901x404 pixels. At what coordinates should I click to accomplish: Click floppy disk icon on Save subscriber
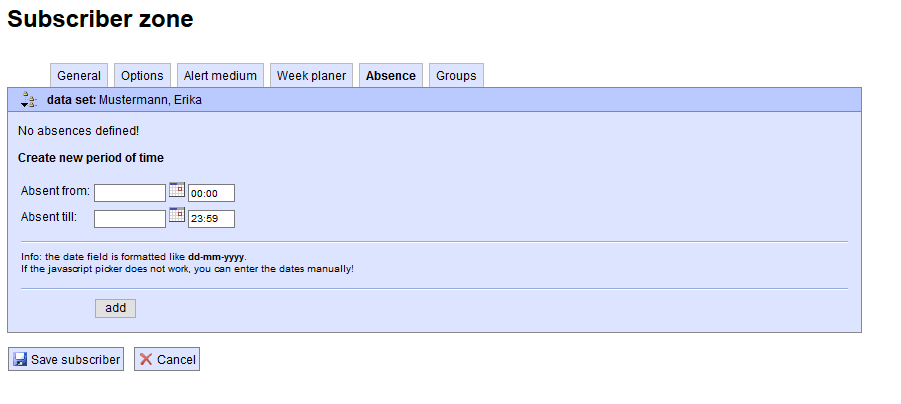(x=20, y=359)
